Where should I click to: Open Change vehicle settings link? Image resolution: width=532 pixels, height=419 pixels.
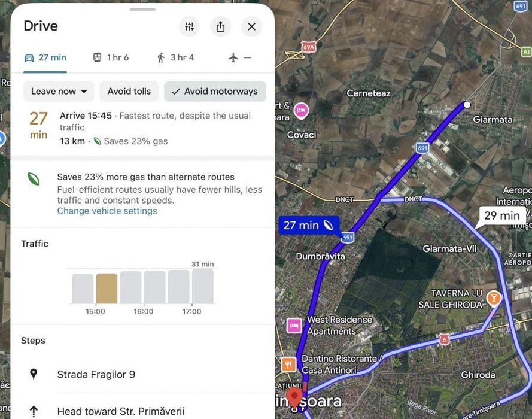pos(107,211)
